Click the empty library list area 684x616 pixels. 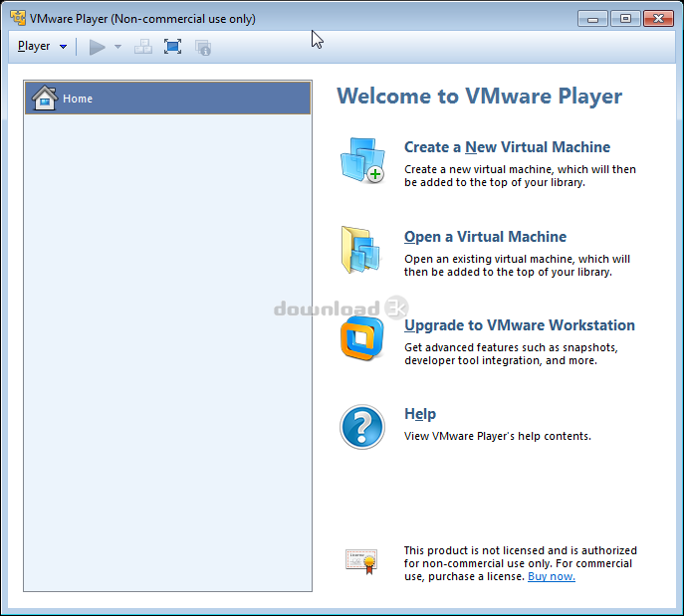click(167, 348)
